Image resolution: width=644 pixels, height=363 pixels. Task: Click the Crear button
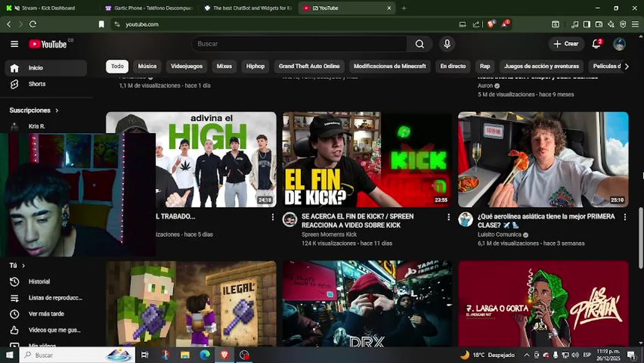[x=566, y=44]
